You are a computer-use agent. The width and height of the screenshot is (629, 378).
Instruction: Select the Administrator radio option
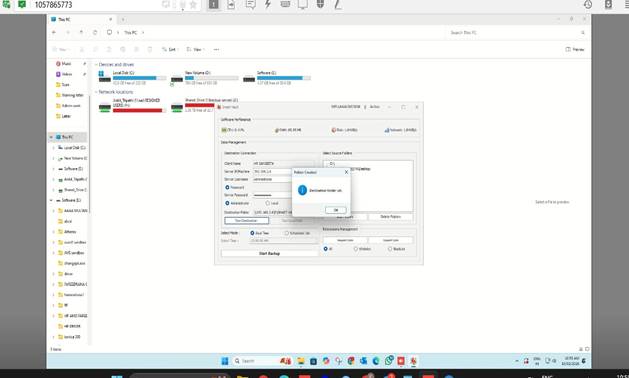pos(227,203)
